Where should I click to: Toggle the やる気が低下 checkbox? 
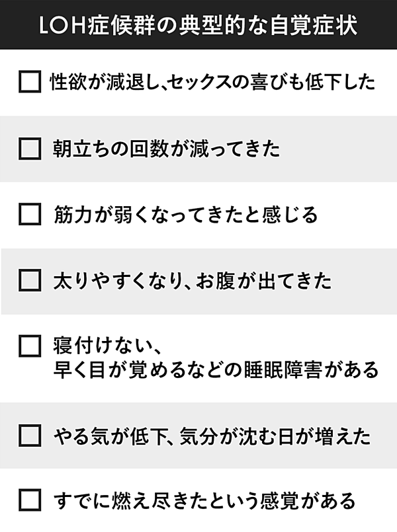pyautogui.click(x=30, y=435)
